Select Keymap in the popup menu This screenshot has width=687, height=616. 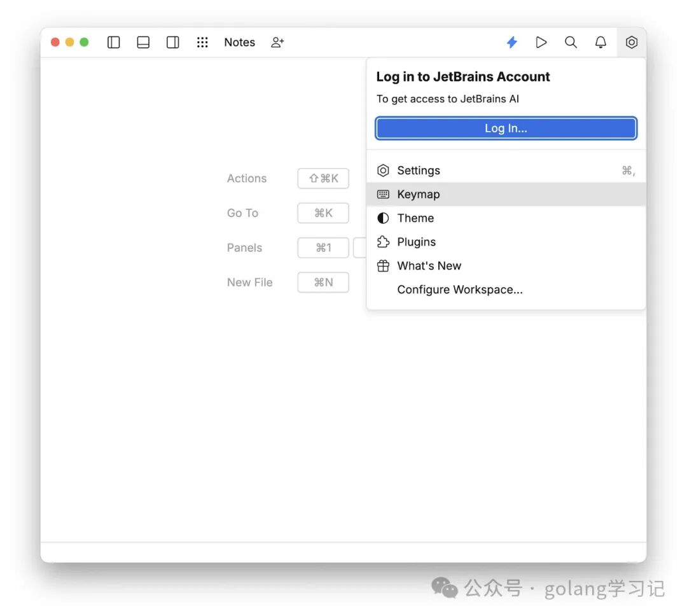(x=506, y=194)
